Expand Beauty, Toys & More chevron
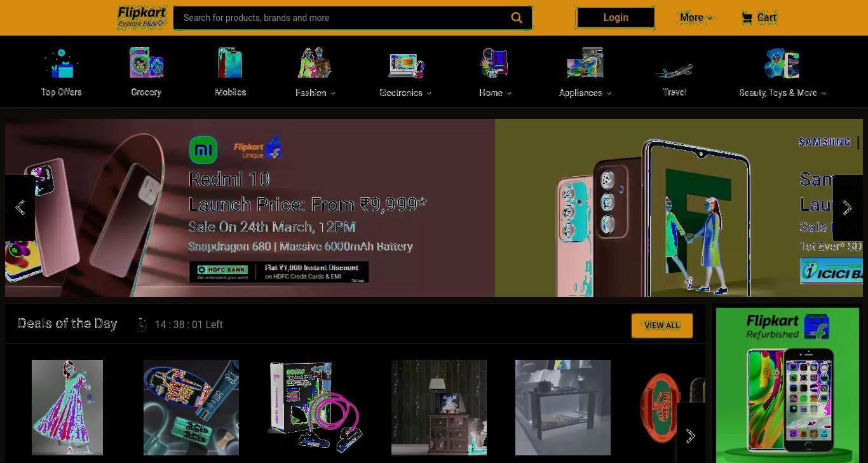The image size is (868, 463). coord(824,93)
